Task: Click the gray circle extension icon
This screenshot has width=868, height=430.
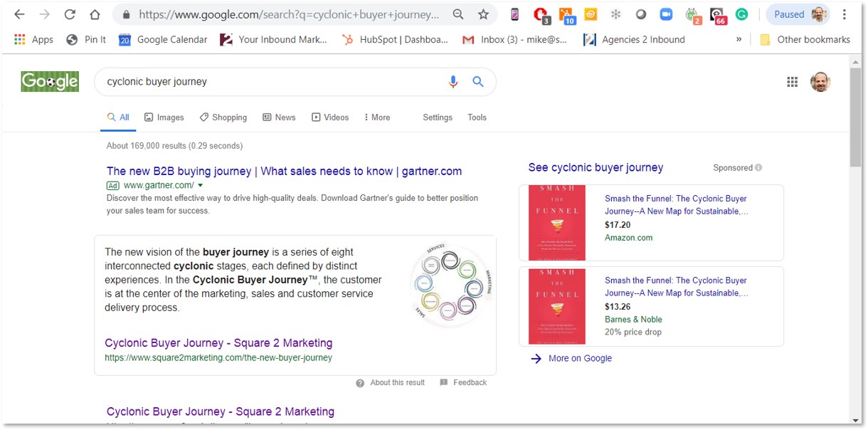Action: [x=641, y=14]
